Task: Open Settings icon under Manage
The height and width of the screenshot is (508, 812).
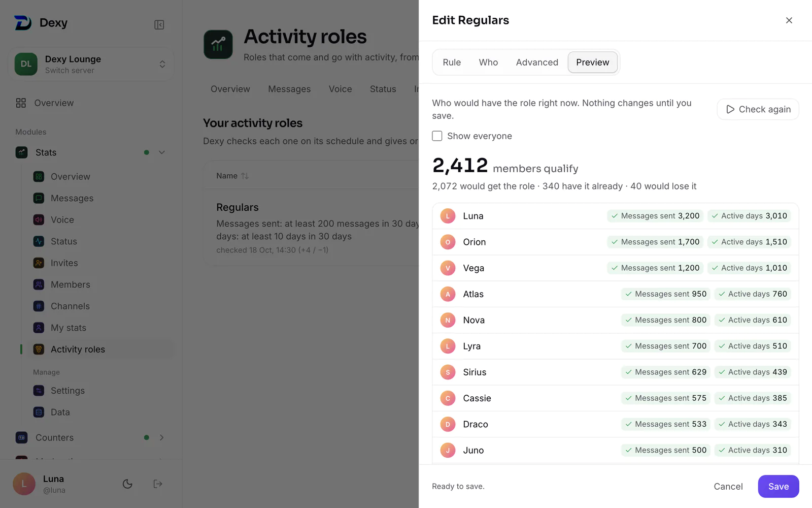Action: (x=39, y=390)
